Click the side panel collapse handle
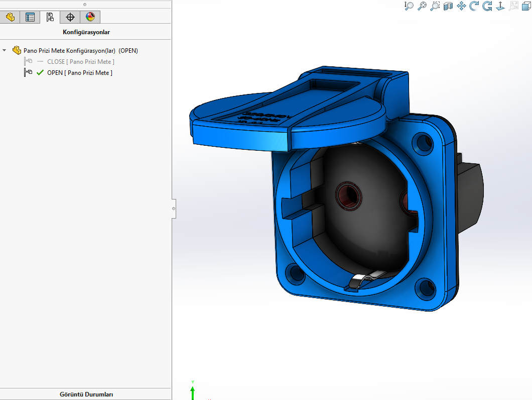532x400 pixels. click(174, 208)
